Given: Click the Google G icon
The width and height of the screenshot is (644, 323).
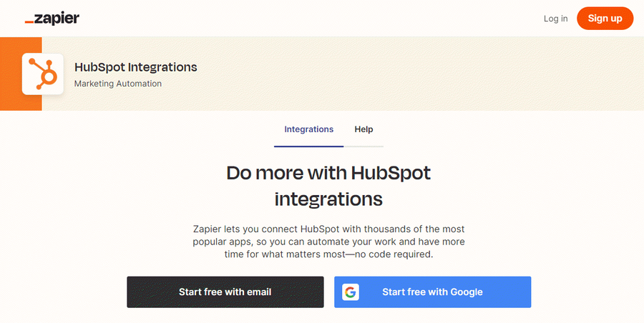Looking at the screenshot, I should click(351, 292).
